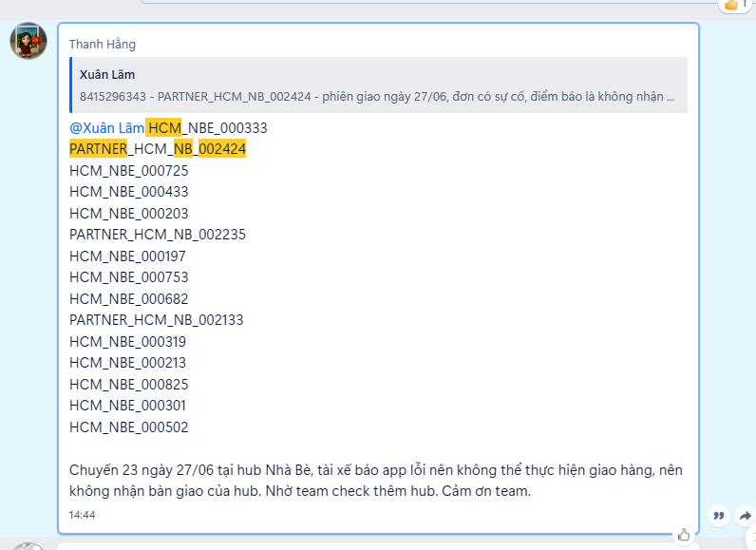Click the text HCM_NBE_000682
This screenshot has height=550, width=756.
129,299
